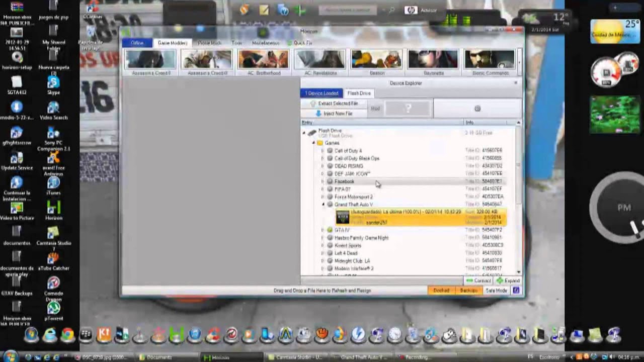Open the juegos de psp folder
Screen dimensions: 644x362
(x=53, y=10)
